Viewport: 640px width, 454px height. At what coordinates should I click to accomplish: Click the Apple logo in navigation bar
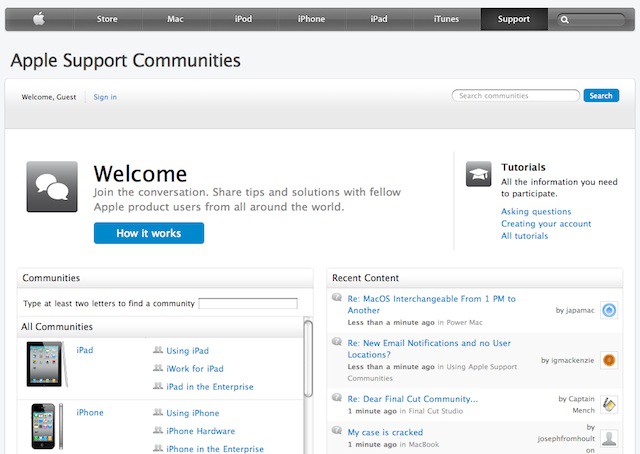[39, 19]
